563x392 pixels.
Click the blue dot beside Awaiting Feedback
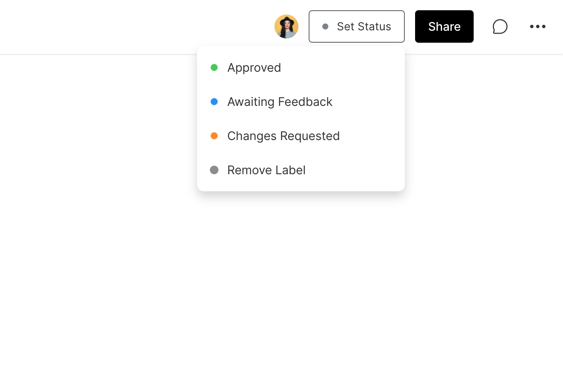[x=214, y=102]
